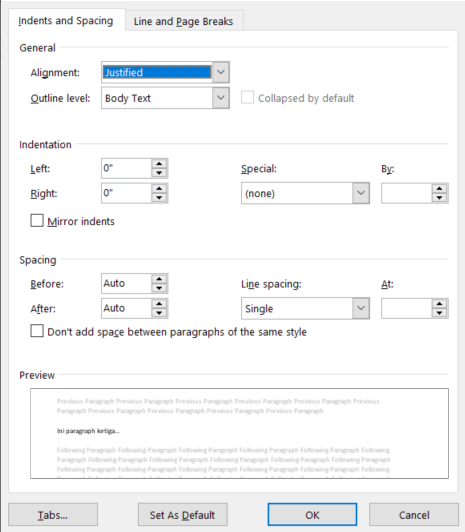This screenshot has height=532, width=465.
Task: Open the Special indentation dropdown arrow
Action: 361,193
